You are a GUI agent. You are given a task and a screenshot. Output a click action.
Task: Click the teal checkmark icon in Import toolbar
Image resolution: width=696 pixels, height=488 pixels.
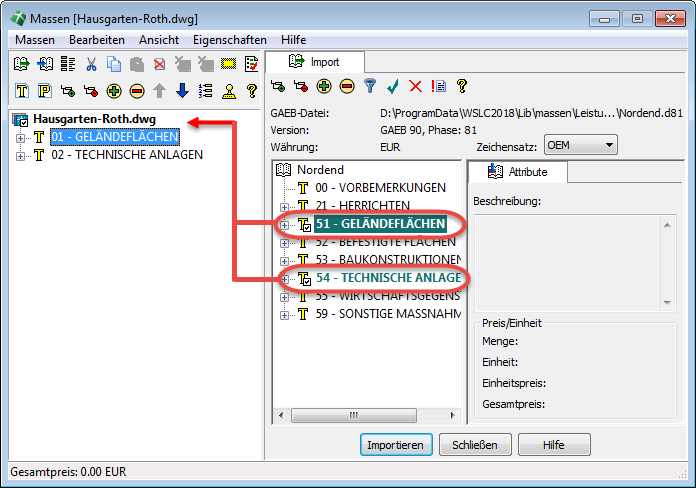393,87
